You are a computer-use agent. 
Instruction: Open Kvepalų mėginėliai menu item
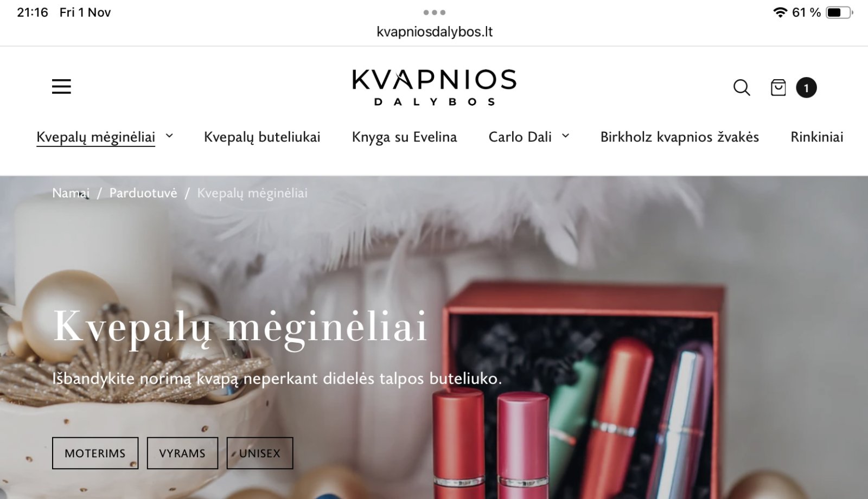point(95,137)
